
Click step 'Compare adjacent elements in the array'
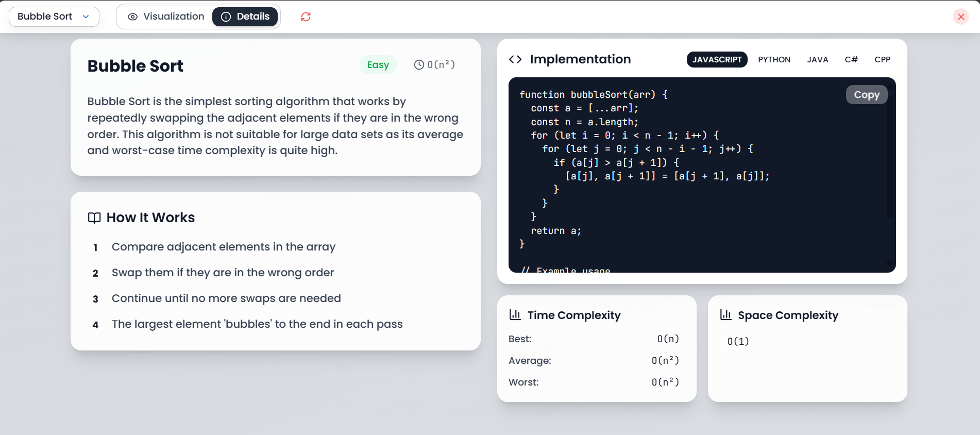click(224, 247)
